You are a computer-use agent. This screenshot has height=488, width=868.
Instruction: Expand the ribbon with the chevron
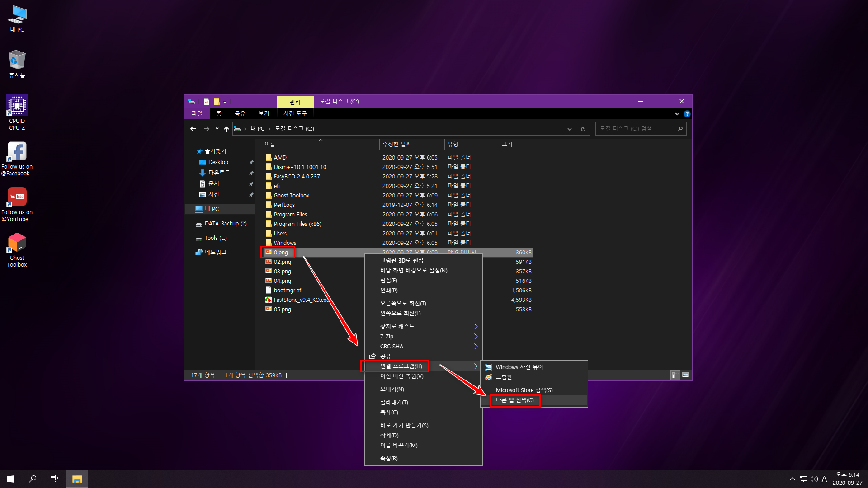[677, 114]
